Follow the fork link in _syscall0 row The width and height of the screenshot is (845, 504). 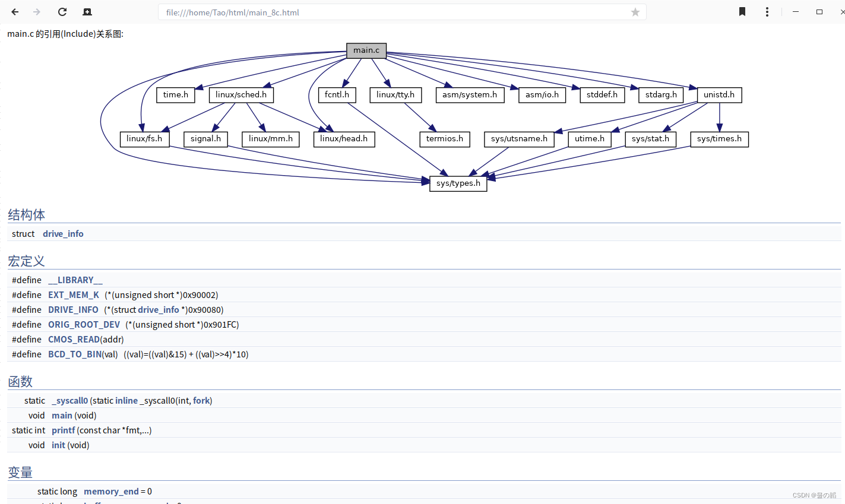(x=201, y=401)
